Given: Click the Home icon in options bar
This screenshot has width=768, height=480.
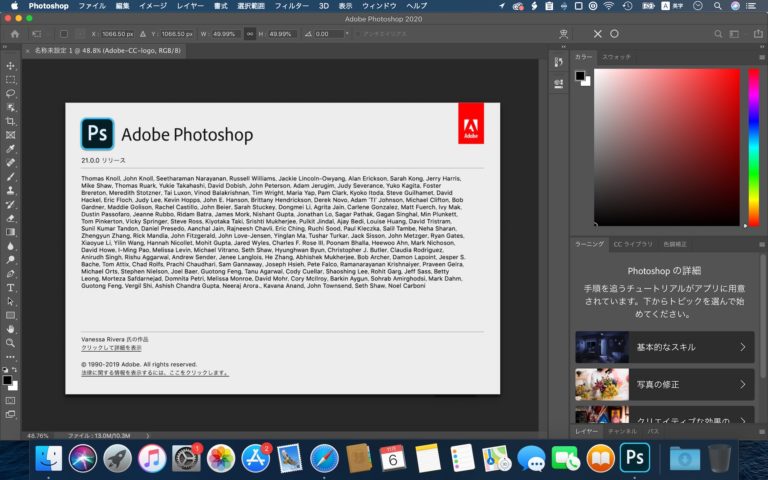Looking at the screenshot, I should [15, 34].
